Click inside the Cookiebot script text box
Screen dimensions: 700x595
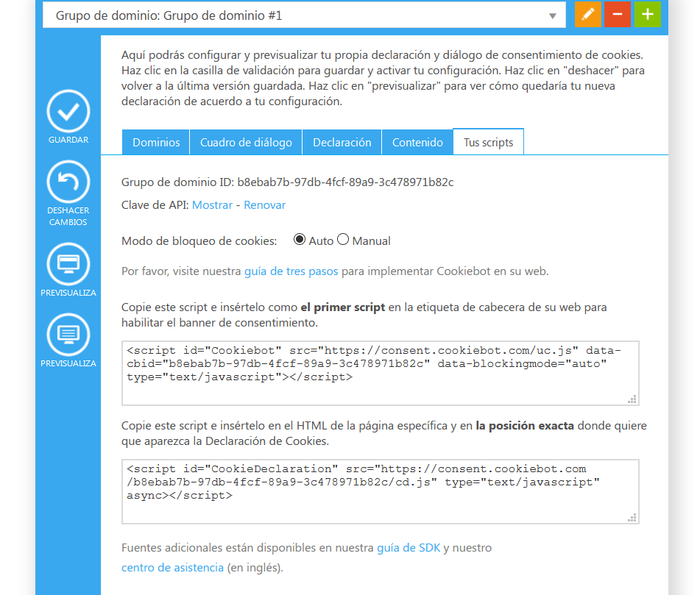(x=381, y=374)
